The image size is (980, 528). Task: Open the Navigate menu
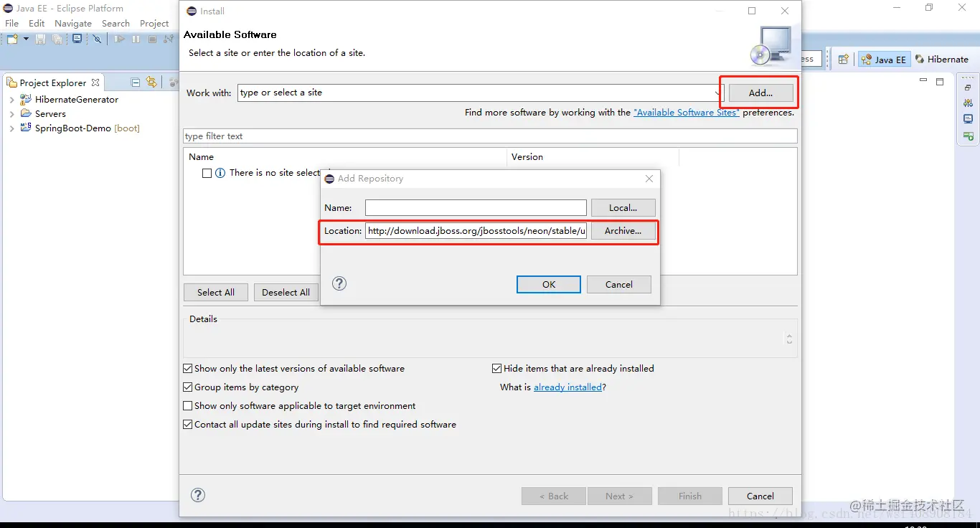click(73, 24)
